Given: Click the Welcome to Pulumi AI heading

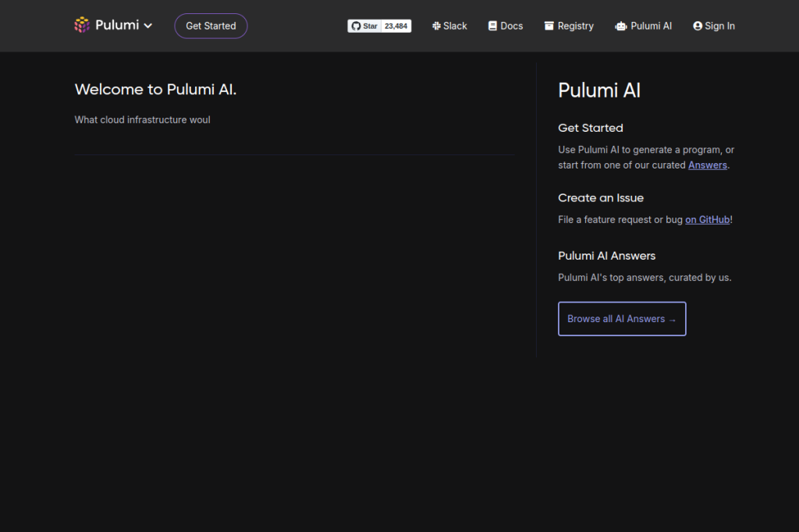Looking at the screenshot, I should [155, 90].
